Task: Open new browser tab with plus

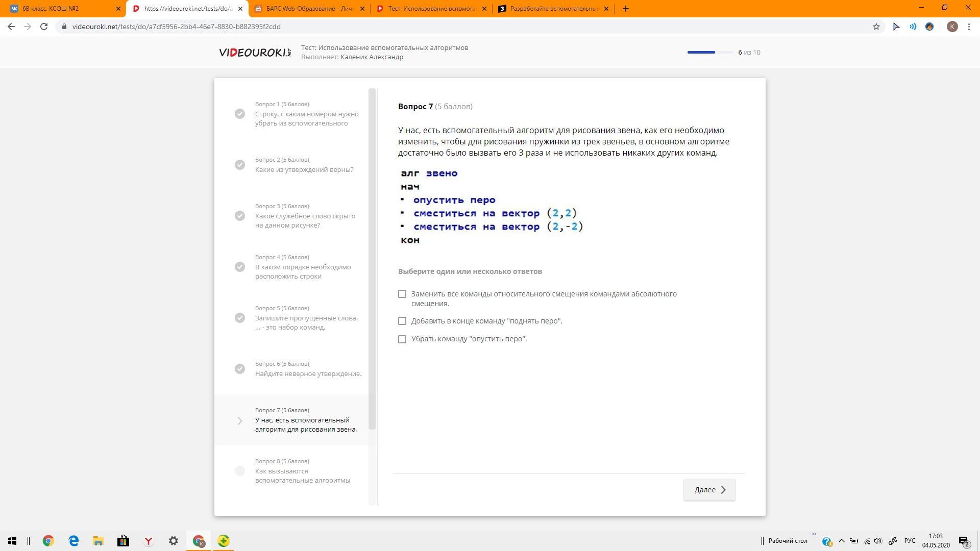Action: click(625, 9)
